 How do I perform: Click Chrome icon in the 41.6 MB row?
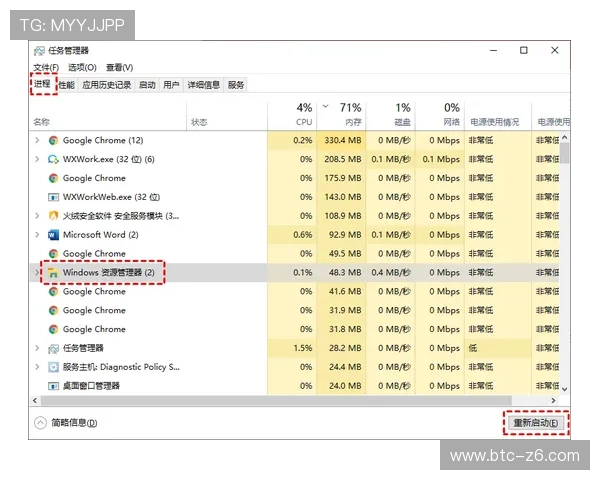[53, 292]
